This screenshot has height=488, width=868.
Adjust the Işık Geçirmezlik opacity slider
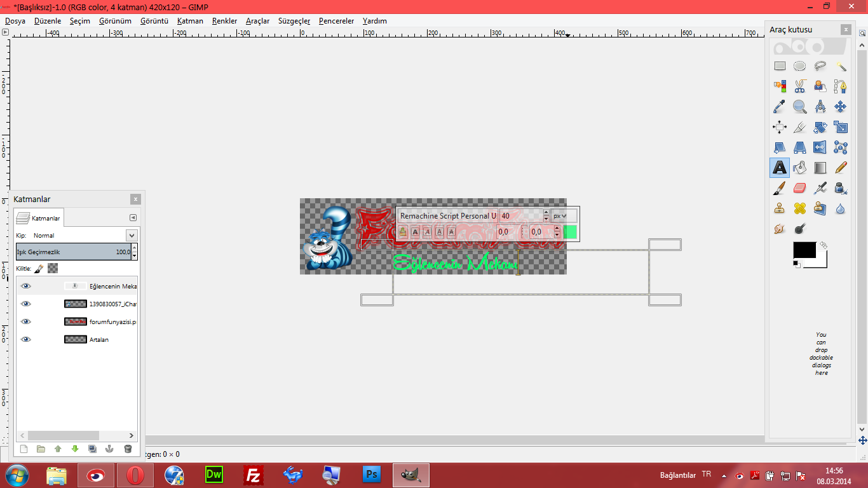[x=73, y=252]
